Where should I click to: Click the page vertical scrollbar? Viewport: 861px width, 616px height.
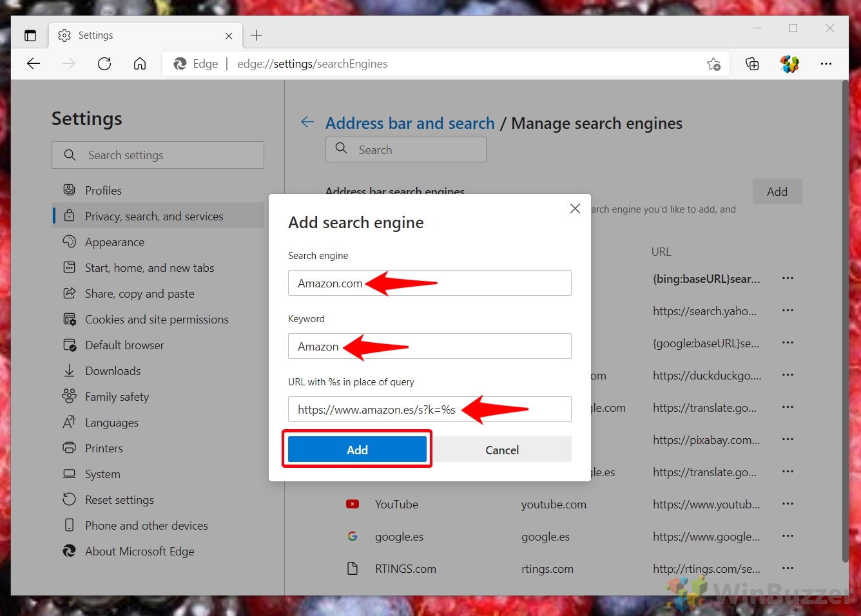point(845,322)
